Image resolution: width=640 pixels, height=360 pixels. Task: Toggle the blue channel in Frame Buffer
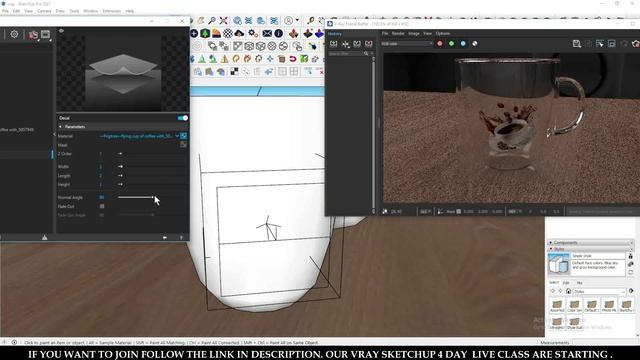click(463, 44)
